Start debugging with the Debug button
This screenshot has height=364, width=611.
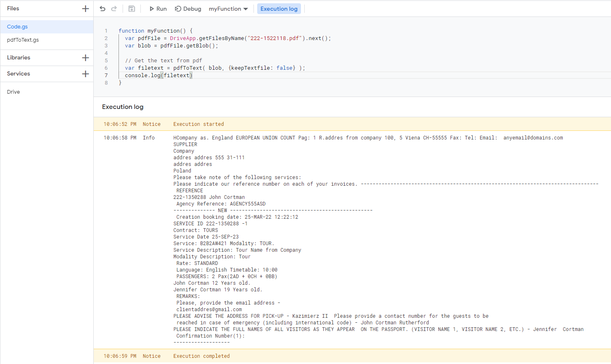(188, 9)
